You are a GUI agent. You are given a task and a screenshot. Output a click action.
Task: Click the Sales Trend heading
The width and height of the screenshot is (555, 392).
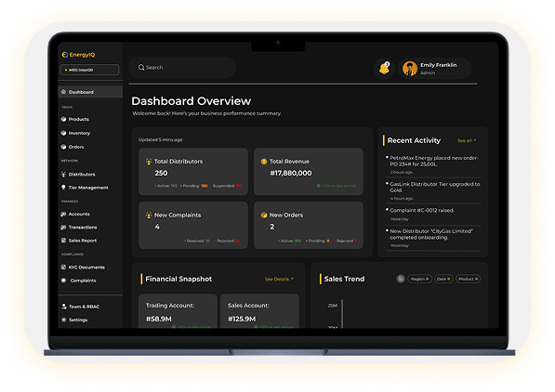click(x=344, y=279)
